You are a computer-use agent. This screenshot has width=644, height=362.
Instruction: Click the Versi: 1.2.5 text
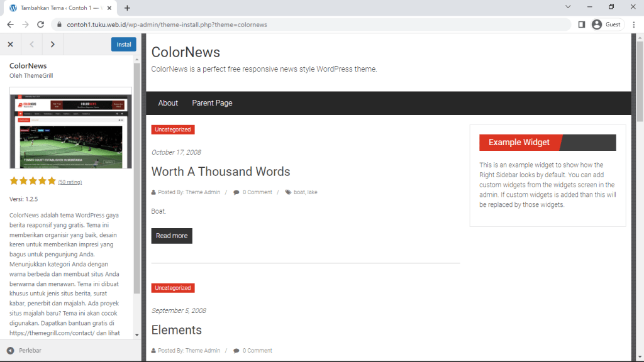(24, 199)
